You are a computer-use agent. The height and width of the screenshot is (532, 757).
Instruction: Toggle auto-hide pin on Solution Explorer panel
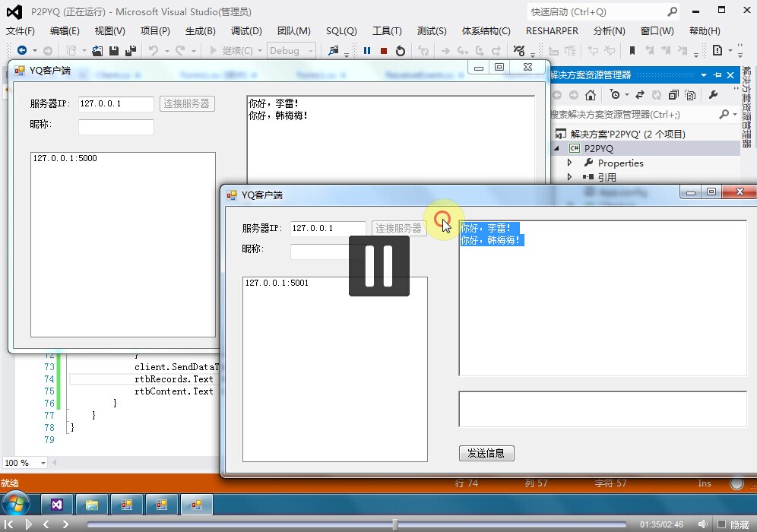click(x=717, y=75)
